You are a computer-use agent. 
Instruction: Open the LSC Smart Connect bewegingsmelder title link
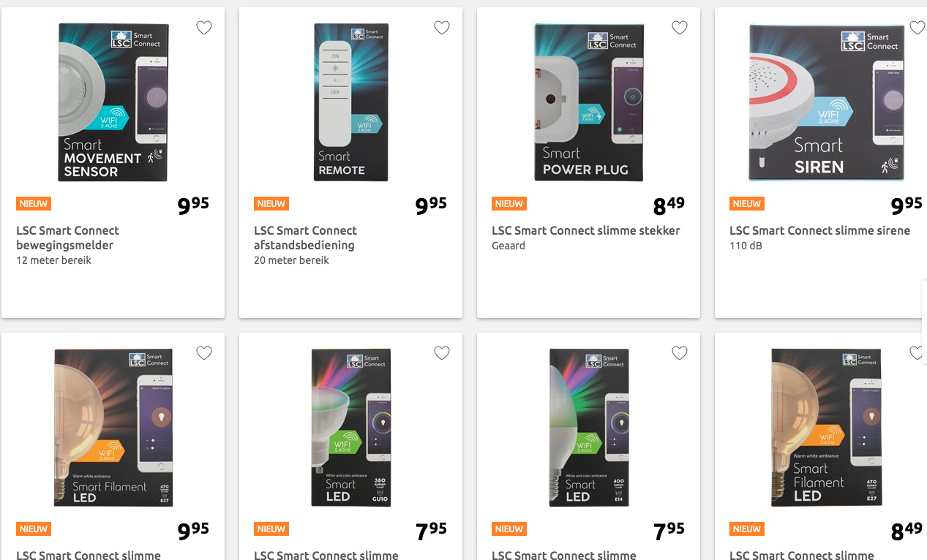coord(67,238)
